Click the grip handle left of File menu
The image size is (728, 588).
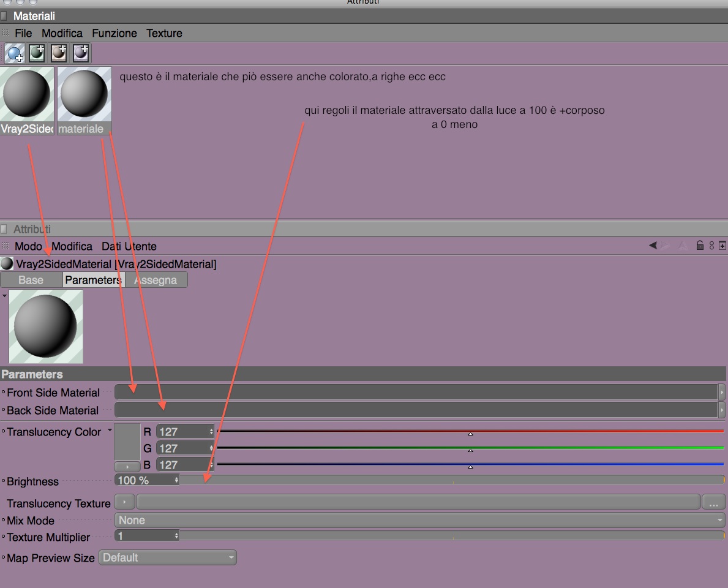6,33
